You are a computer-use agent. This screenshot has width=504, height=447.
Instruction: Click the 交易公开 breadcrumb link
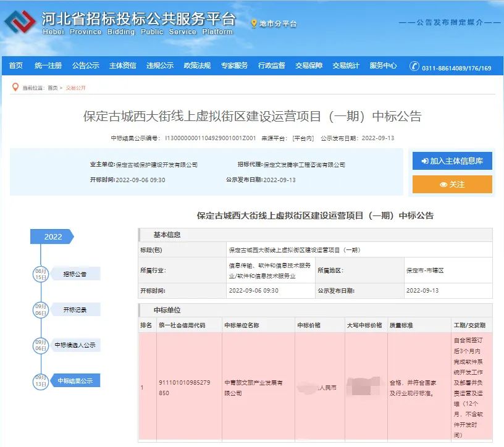pyautogui.click(x=76, y=88)
